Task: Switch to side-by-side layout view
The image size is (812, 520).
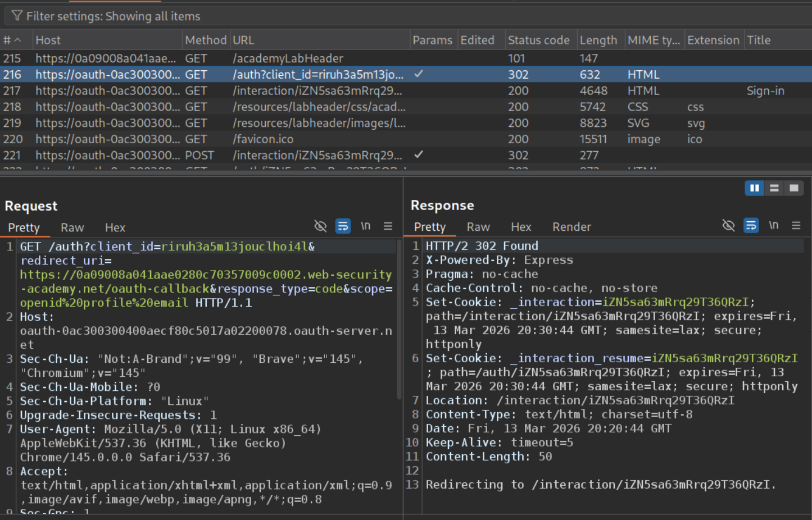Action: click(x=754, y=188)
